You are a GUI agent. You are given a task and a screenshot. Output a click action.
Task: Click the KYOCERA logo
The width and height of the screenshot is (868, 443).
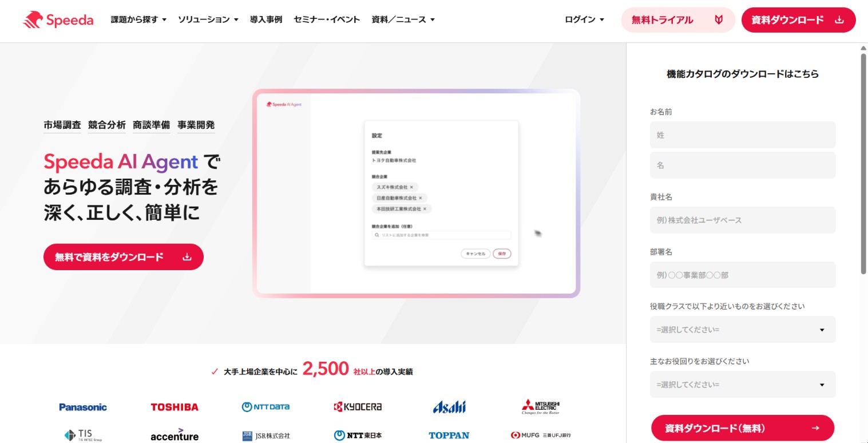(358, 407)
